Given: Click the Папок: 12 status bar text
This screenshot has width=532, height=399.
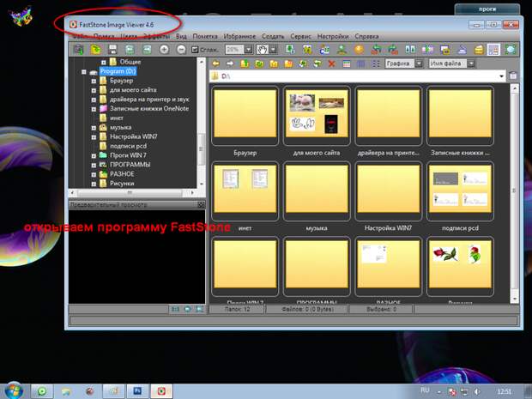Looking at the screenshot, I should coord(237,309).
